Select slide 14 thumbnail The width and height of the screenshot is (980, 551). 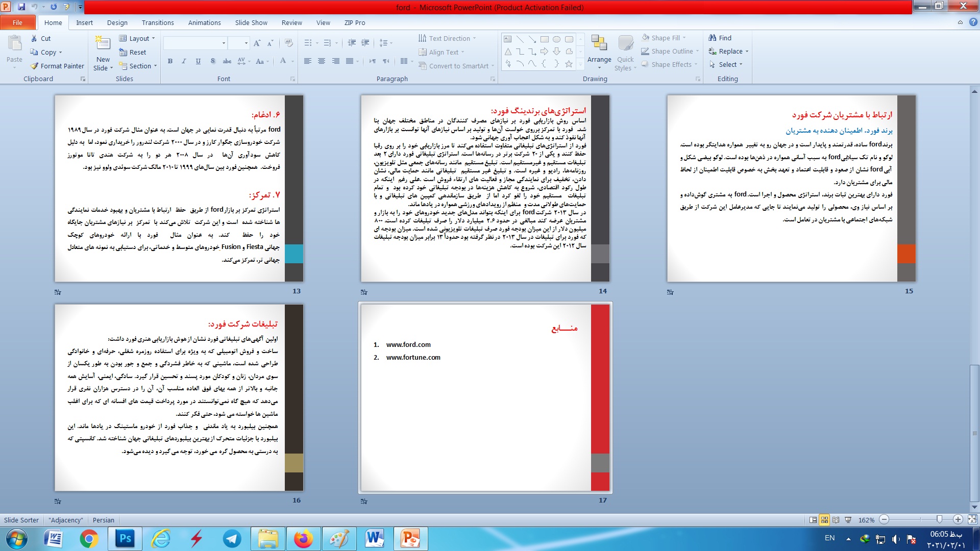click(485, 188)
